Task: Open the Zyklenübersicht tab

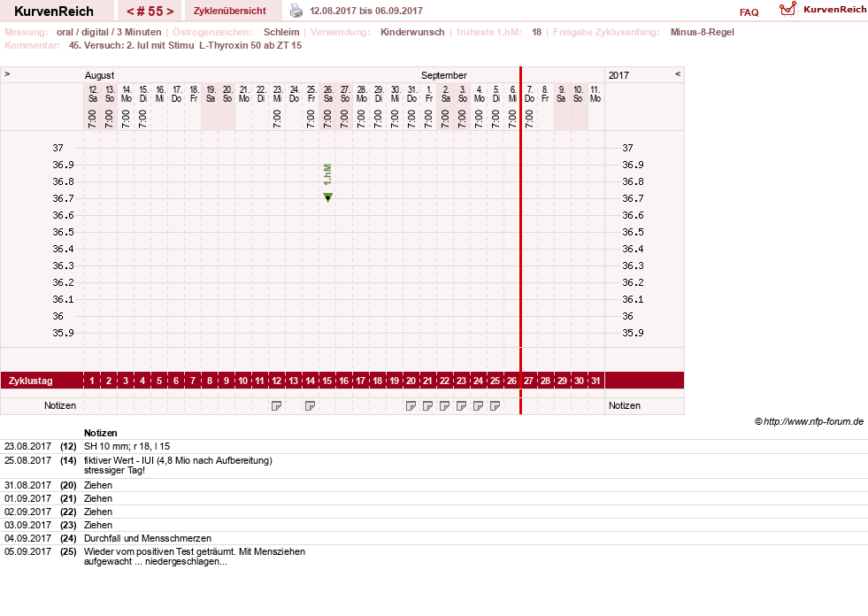Action: point(230,11)
